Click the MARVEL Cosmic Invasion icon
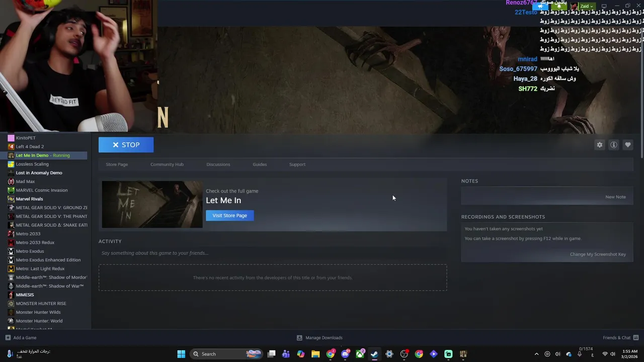Viewport: 644px width, 362px height. (11, 190)
